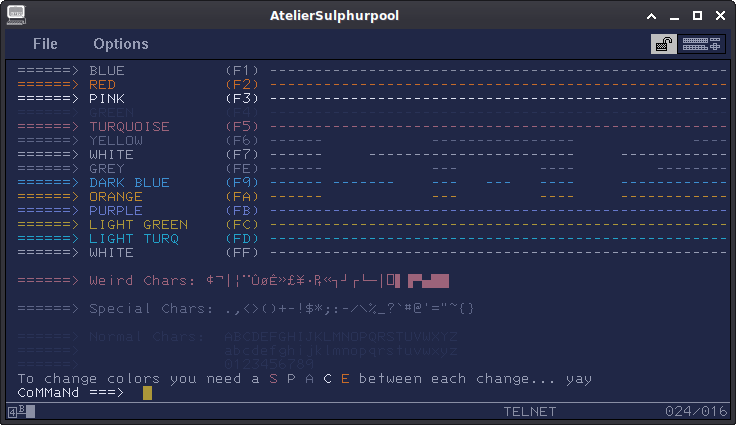Click the PURPLE color row label
Screen dimensions: 736x425
116,210
